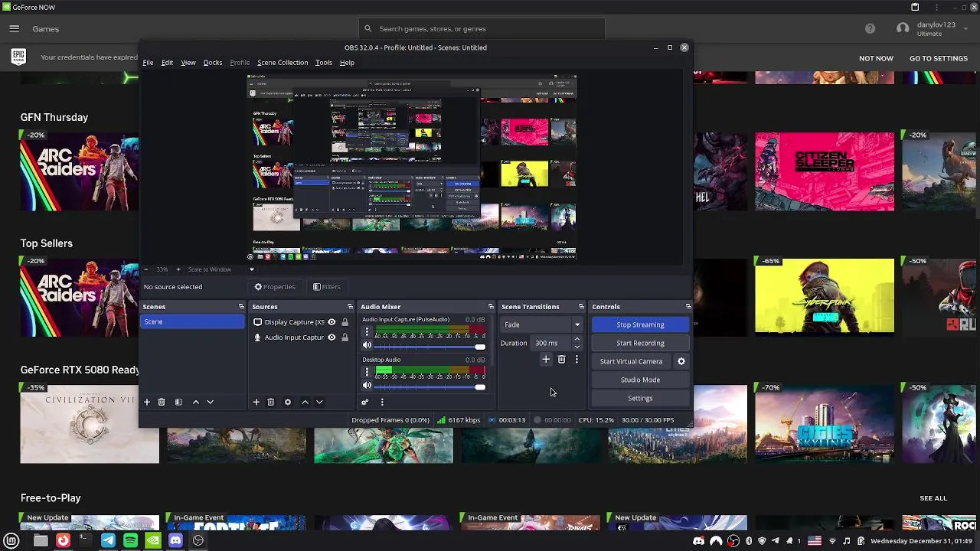Pop out the Controls dock
The height and width of the screenshot is (551, 980).
(x=688, y=307)
